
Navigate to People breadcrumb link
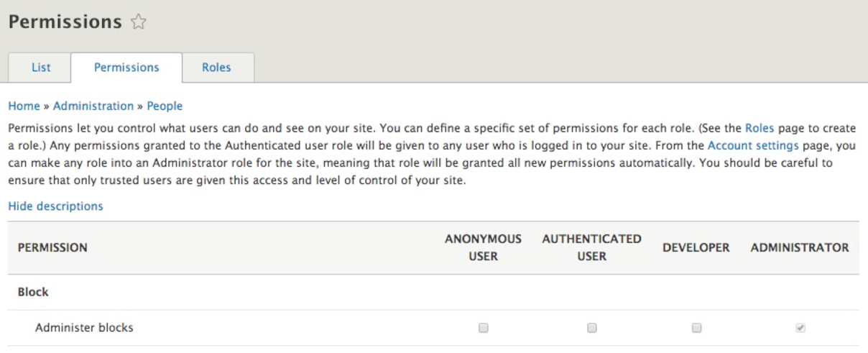pos(165,106)
